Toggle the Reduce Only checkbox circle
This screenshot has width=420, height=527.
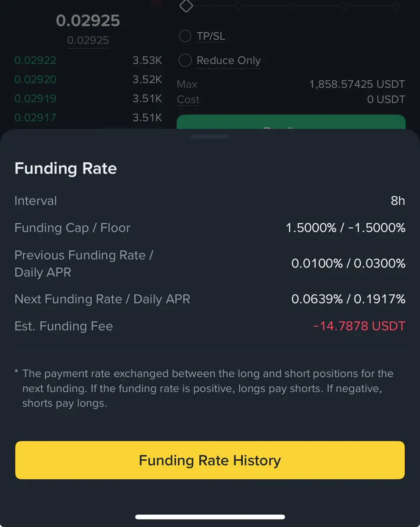point(185,60)
